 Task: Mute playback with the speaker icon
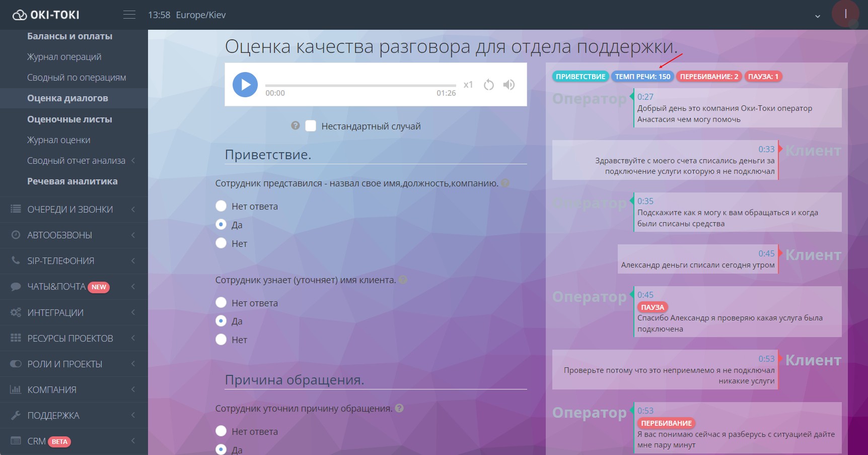[509, 84]
